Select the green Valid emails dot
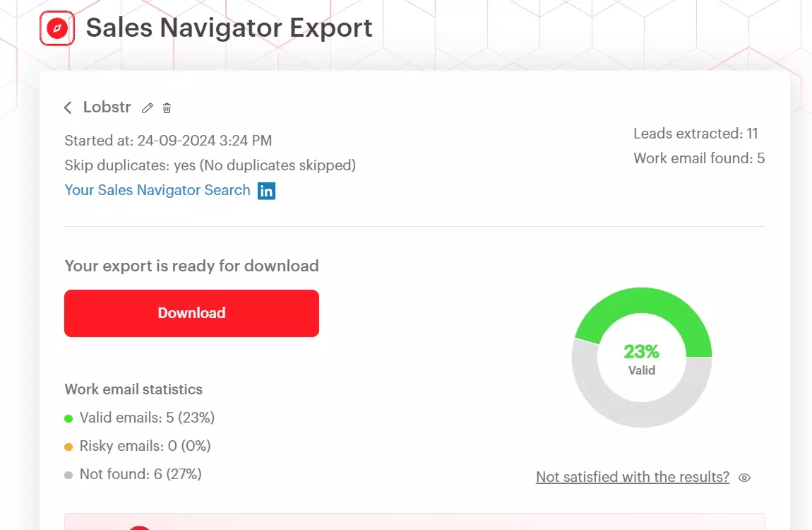Viewport: 812px width, 530px height. [68, 418]
